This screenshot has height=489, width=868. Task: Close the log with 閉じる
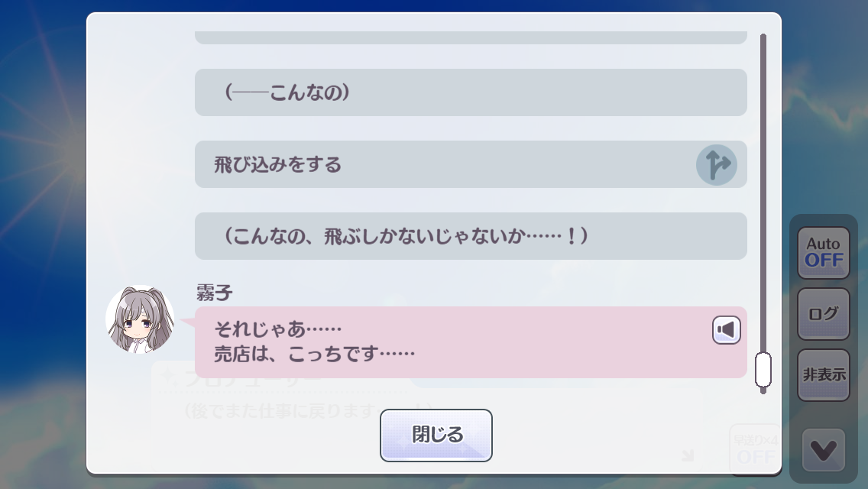coord(436,436)
